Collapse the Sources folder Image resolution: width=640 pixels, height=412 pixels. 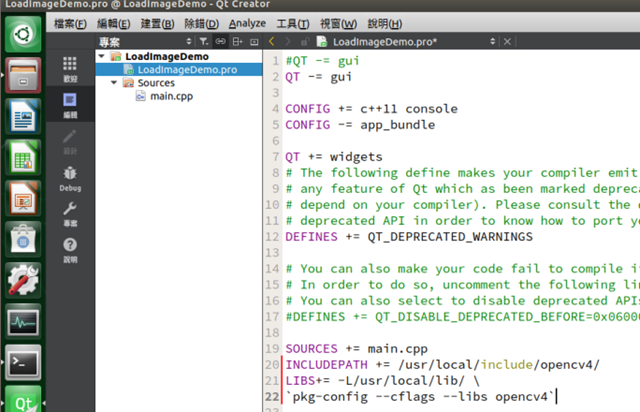point(114,82)
